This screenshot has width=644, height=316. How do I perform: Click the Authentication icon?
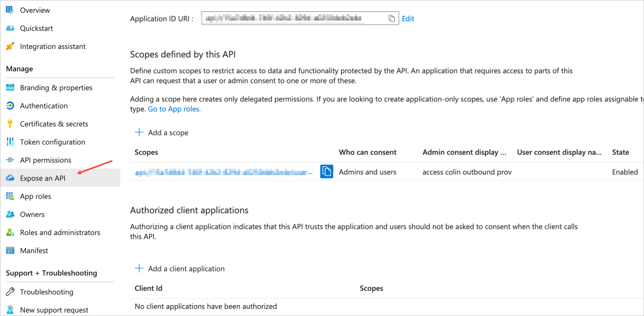pyautogui.click(x=10, y=106)
